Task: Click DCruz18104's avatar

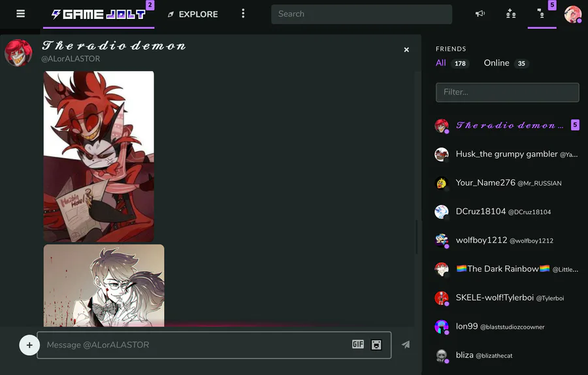Action: 442,212
